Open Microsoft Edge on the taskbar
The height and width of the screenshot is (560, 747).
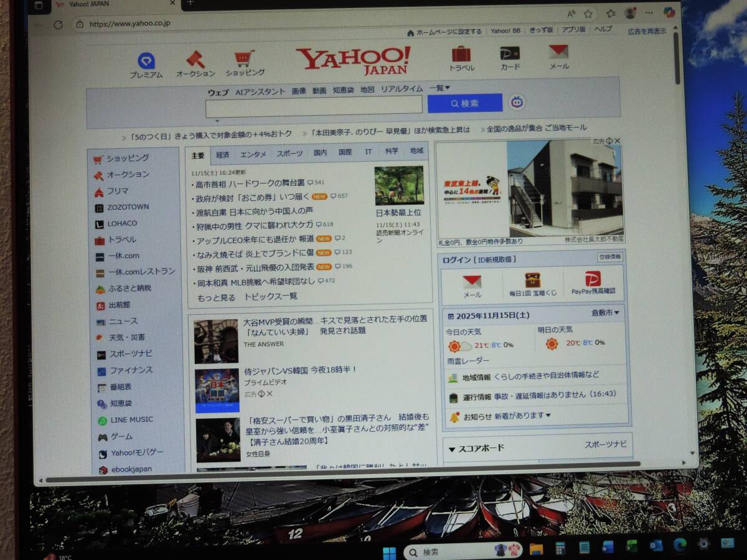pyautogui.click(x=680, y=545)
